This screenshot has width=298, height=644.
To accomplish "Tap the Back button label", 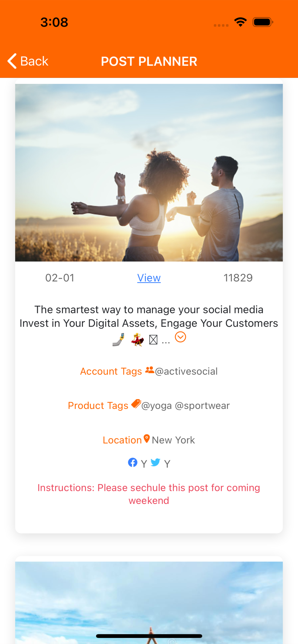I will pos(34,61).
